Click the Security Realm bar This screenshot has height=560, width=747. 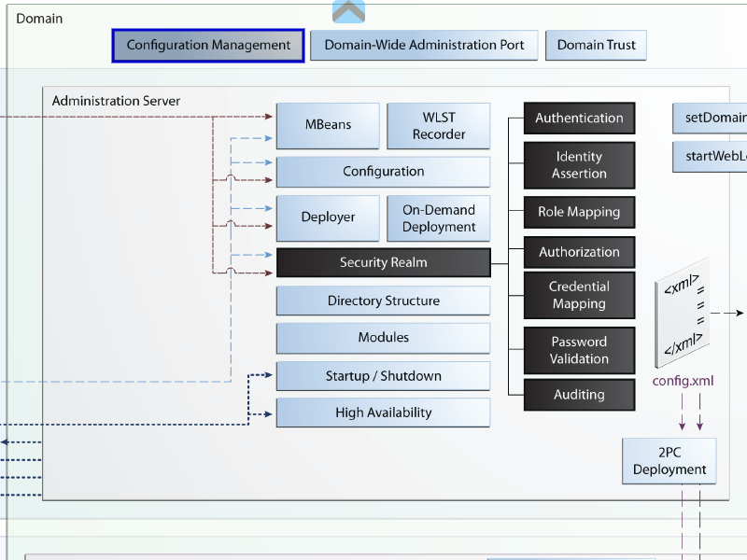384,262
